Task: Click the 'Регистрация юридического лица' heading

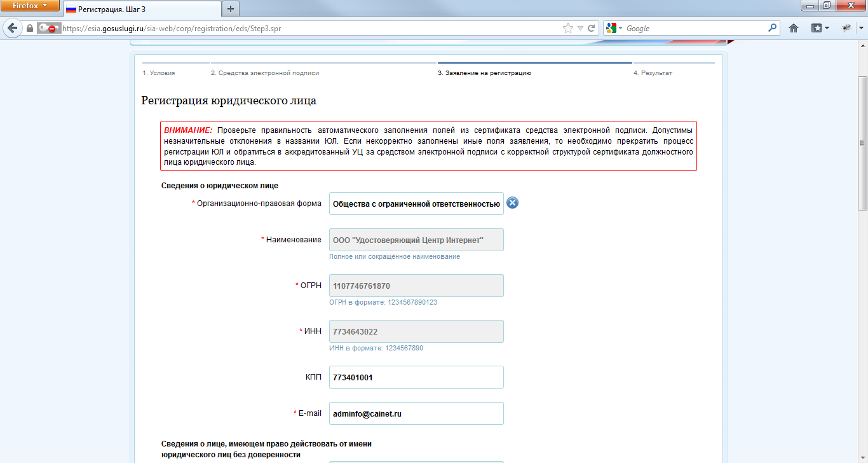Action: point(229,100)
